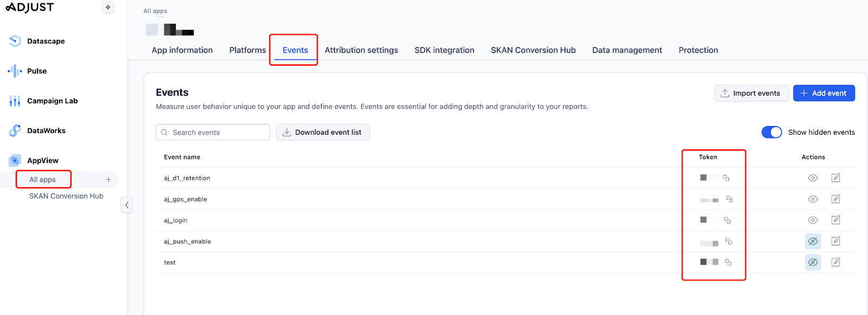Unhide the aj_push_enable event
Image resolution: width=868 pixels, height=315 pixels.
click(813, 241)
